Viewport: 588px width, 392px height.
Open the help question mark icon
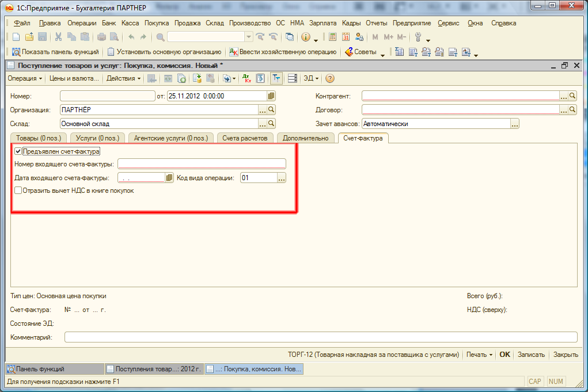[x=330, y=78]
